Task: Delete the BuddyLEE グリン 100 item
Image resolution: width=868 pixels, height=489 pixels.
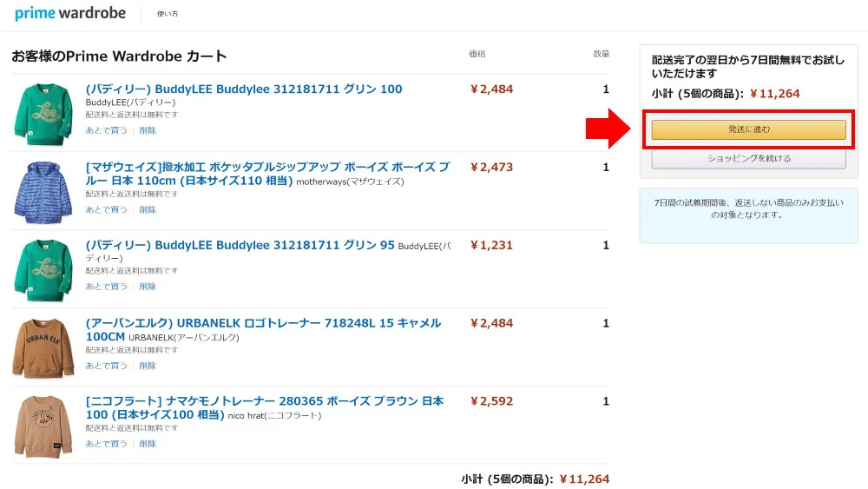Action: click(x=148, y=131)
